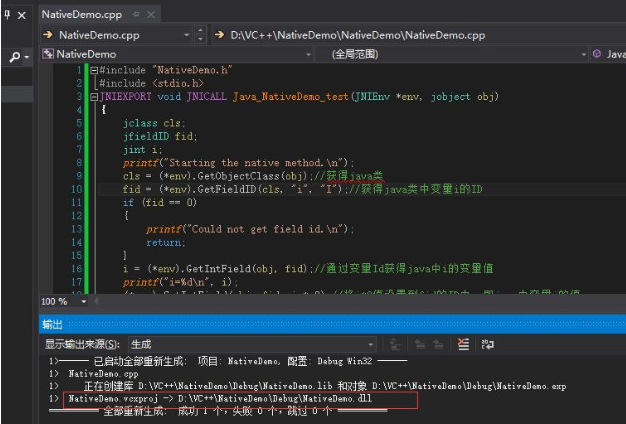Close the NativeDemo.cpp tab
This screenshot has width=626, height=424.
(x=151, y=14)
